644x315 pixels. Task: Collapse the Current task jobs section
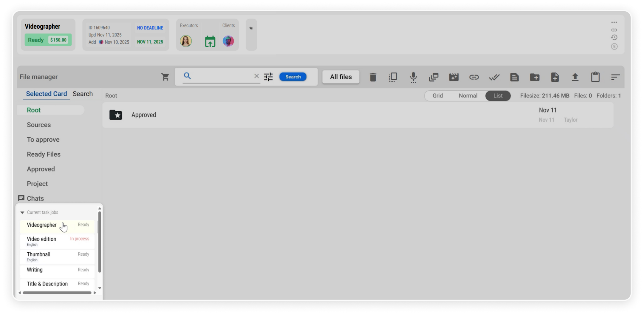[x=22, y=213]
